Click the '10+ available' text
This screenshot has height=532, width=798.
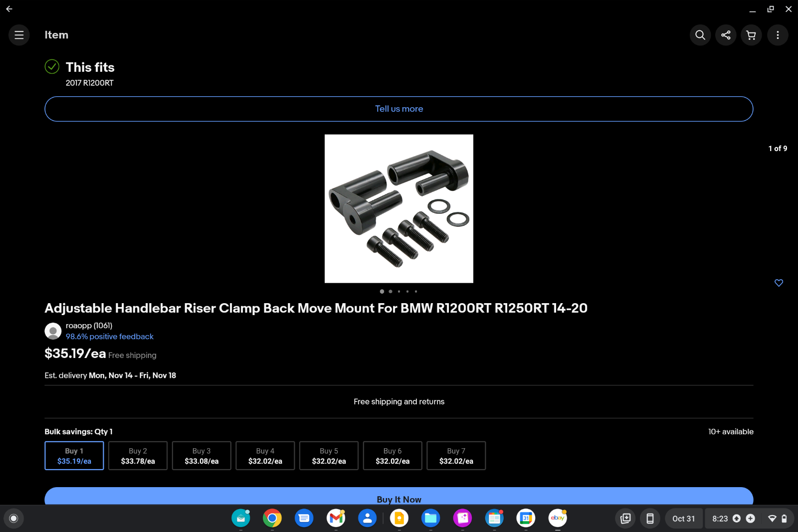tap(731, 432)
